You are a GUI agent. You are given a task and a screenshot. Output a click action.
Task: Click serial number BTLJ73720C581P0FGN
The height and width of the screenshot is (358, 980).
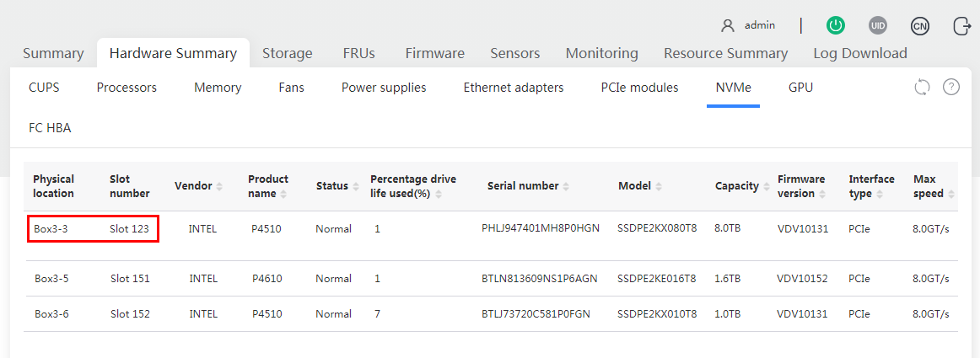click(x=536, y=313)
